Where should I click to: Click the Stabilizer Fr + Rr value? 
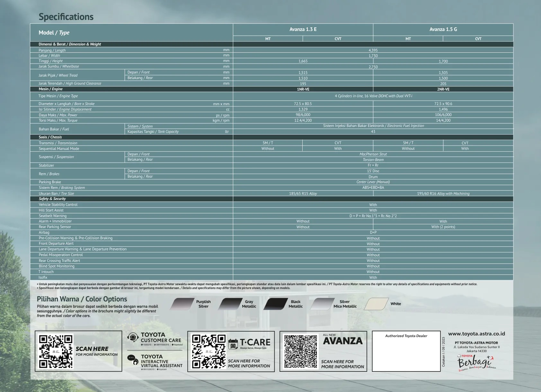pyautogui.click(x=373, y=165)
